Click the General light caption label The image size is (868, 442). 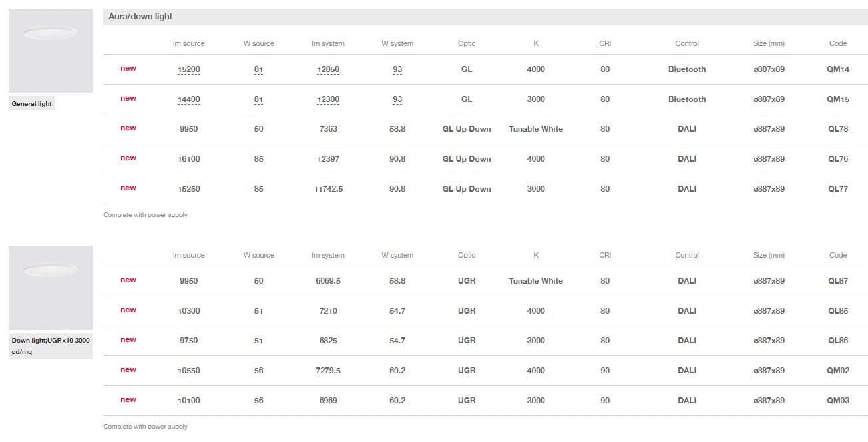[x=31, y=104]
